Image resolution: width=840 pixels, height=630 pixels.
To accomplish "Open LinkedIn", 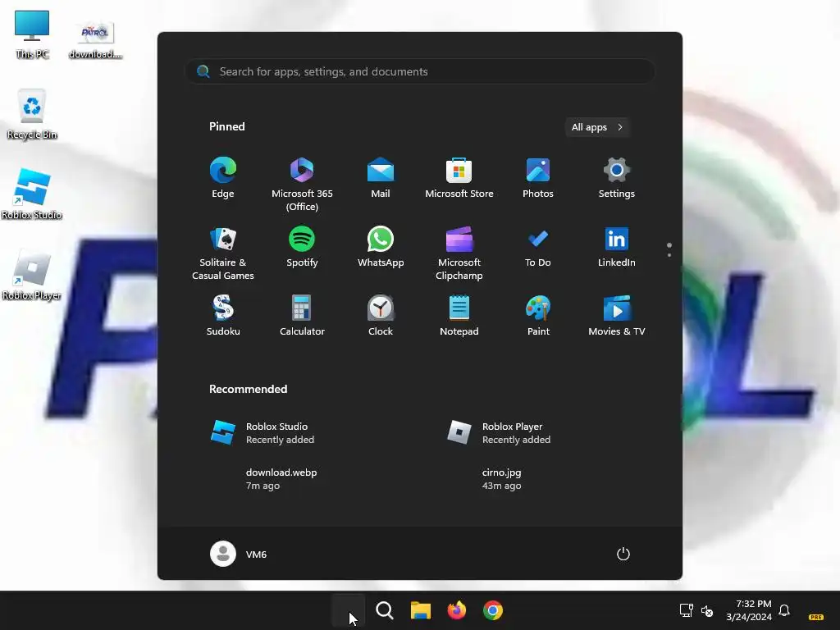I will (x=617, y=248).
